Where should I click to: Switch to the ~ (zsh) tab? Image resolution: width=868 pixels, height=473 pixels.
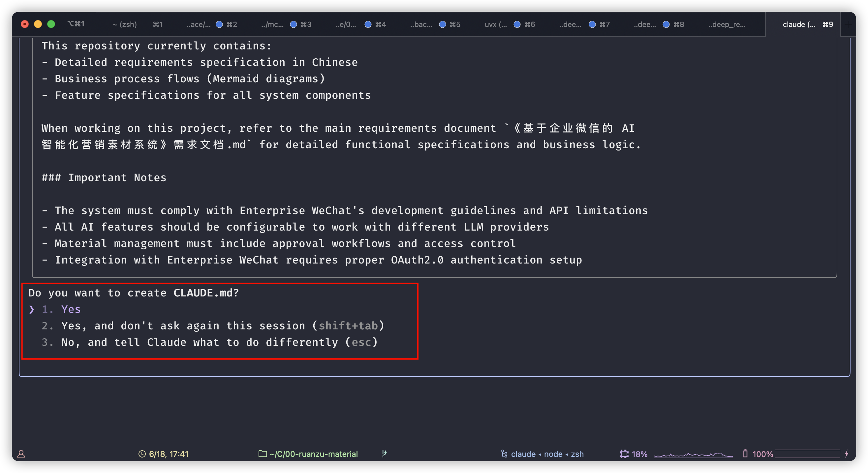pyautogui.click(x=125, y=24)
